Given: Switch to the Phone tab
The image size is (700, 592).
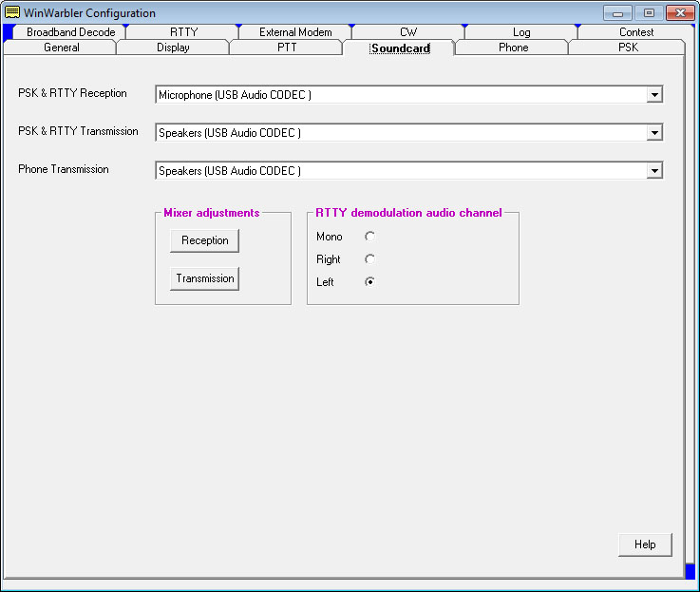Looking at the screenshot, I should pyautogui.click(x=514, y=48).
